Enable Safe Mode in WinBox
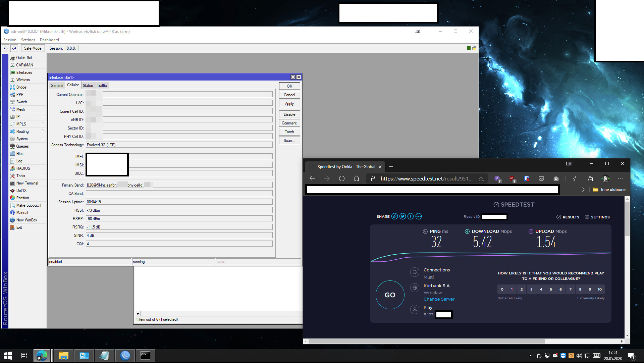 (x=33, y=48)
